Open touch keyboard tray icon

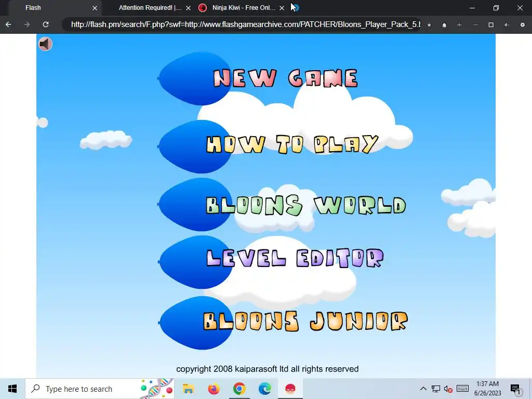tap(462, 389)
